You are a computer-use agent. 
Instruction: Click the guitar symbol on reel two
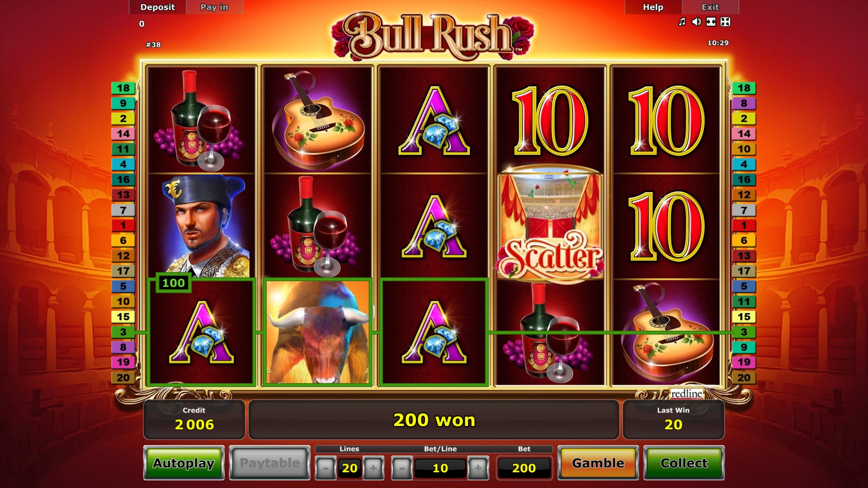[x=318, y=120]
